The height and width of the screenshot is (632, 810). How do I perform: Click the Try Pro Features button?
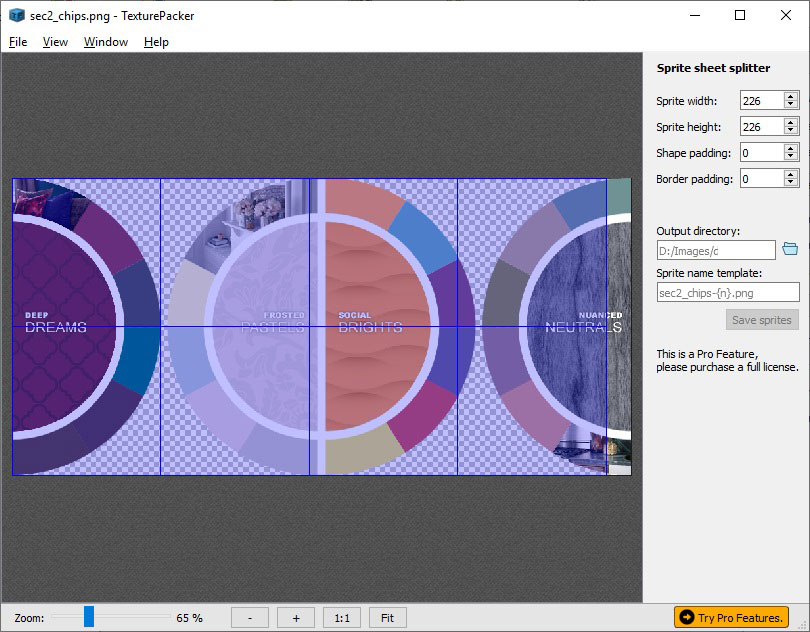tap(730, 617)
